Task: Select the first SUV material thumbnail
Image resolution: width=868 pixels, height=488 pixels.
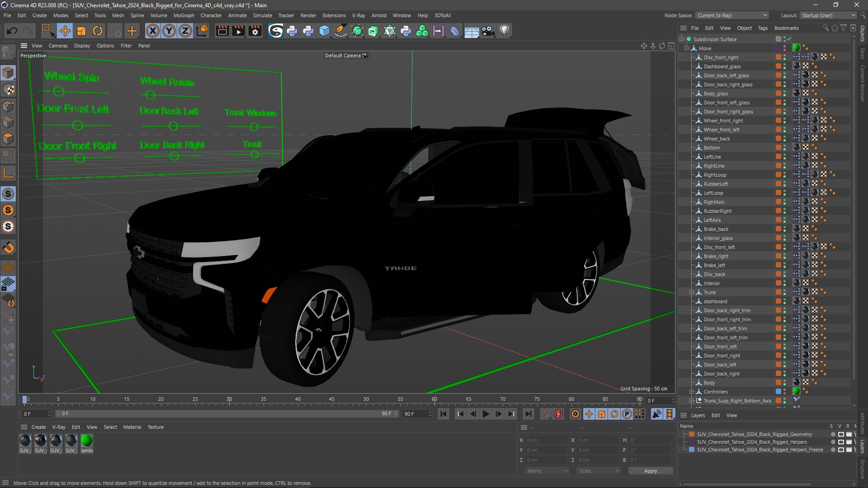Action: point(25,440)
